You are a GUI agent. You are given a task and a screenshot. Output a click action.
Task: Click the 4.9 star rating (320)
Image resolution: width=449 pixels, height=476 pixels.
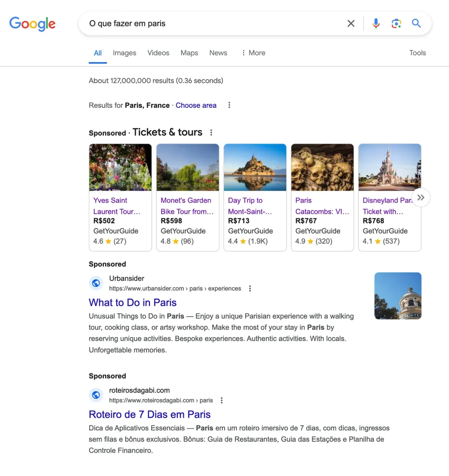click(x=314, y=241)
